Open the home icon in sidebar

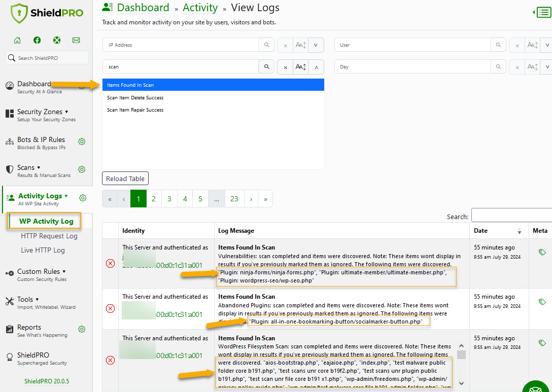coord(17,40)
